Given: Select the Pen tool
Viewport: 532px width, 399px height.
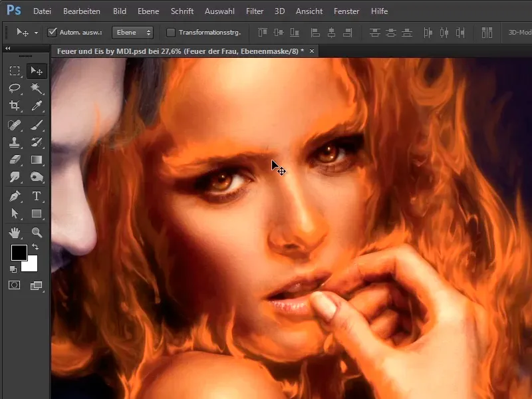Looking at the screenshot, I should [14, 196].
